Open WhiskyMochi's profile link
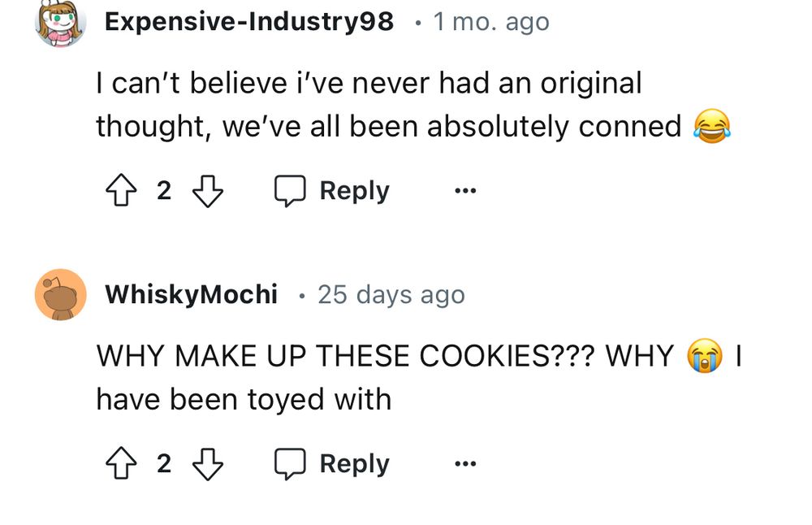Viewport: 812px width, 525px height. point(191,295)
